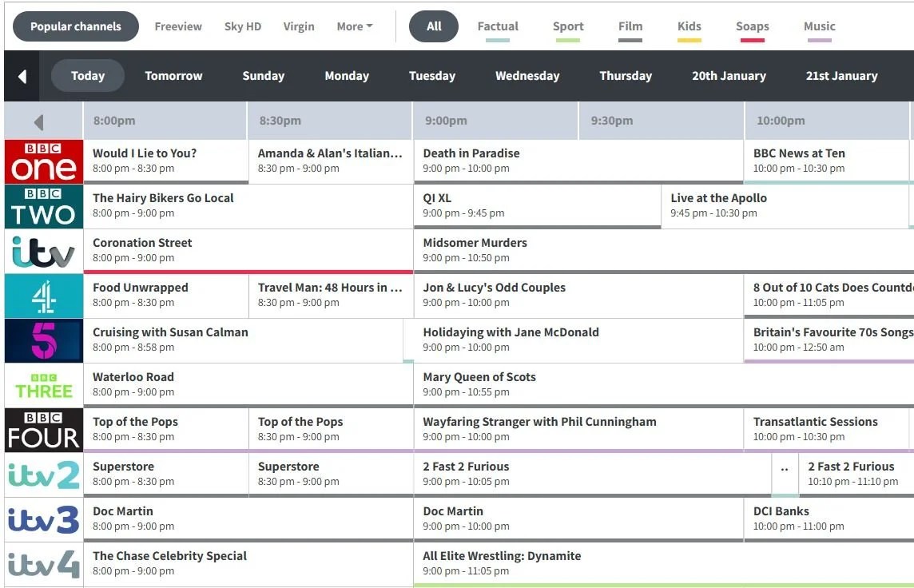Open the ITV4 channel logo
The height and width of the screenshot is (588, 914).
[44, 565]
